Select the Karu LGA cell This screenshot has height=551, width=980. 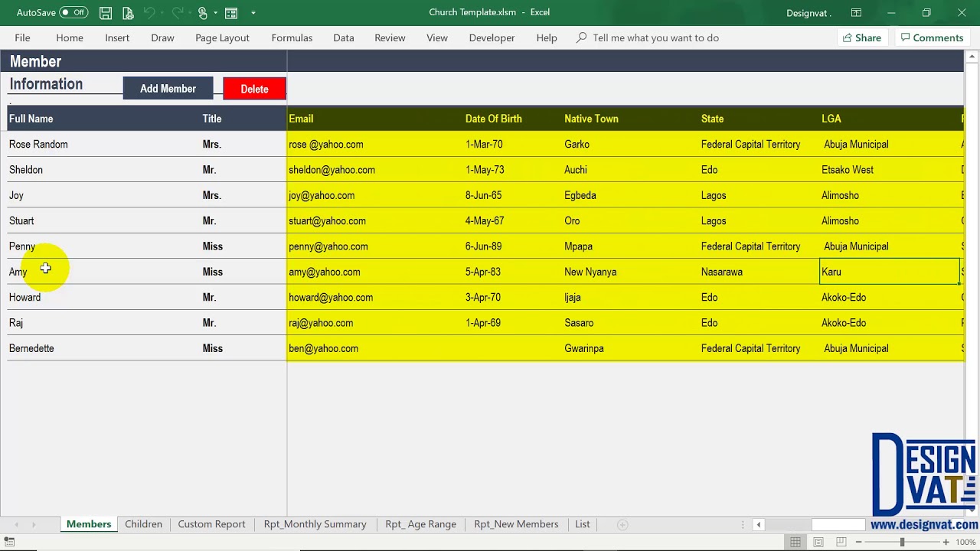click(890, 272)
